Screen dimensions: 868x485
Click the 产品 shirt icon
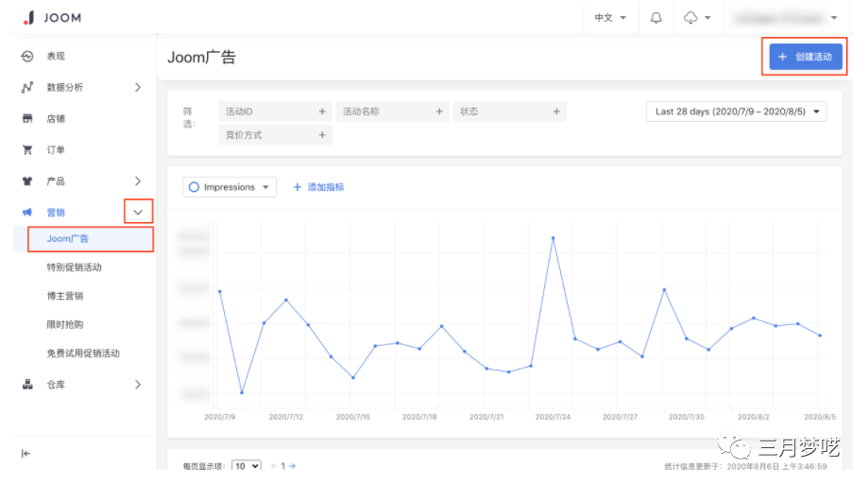27,182
